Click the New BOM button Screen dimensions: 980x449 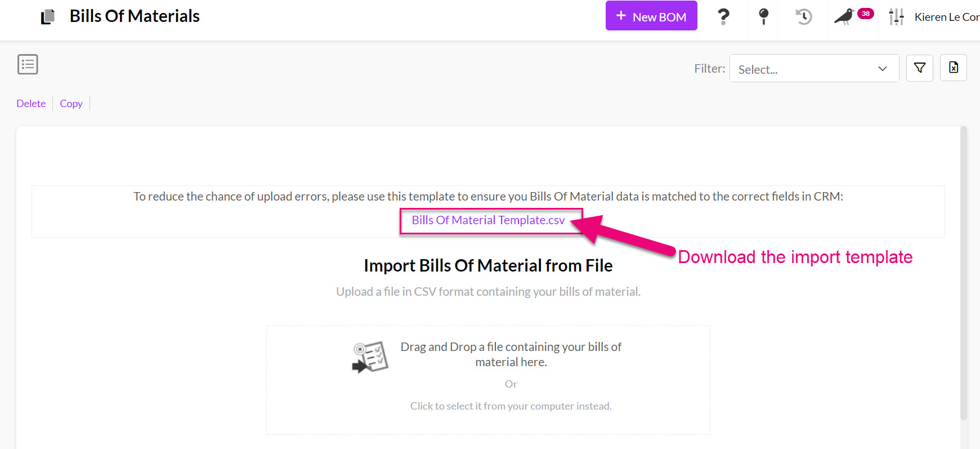651,16
